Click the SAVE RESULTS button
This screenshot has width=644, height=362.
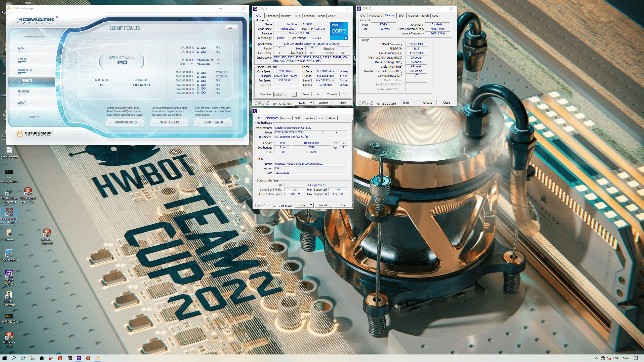click(169, 122)
